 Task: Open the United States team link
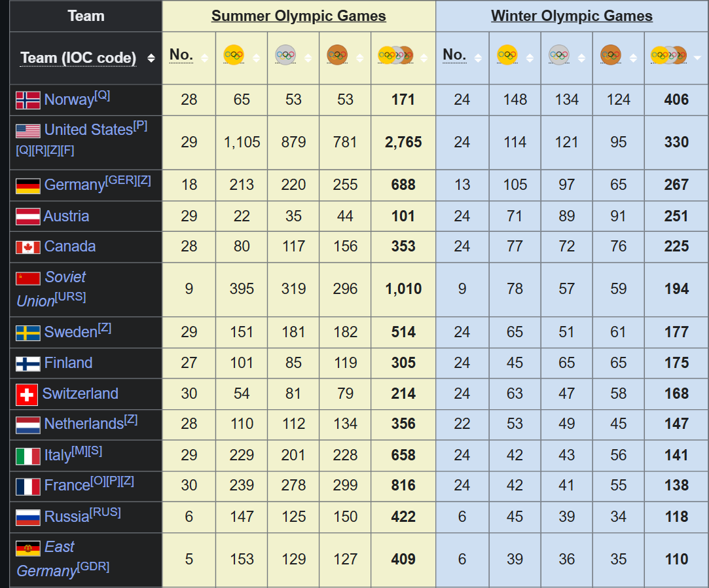pos(88,130)
